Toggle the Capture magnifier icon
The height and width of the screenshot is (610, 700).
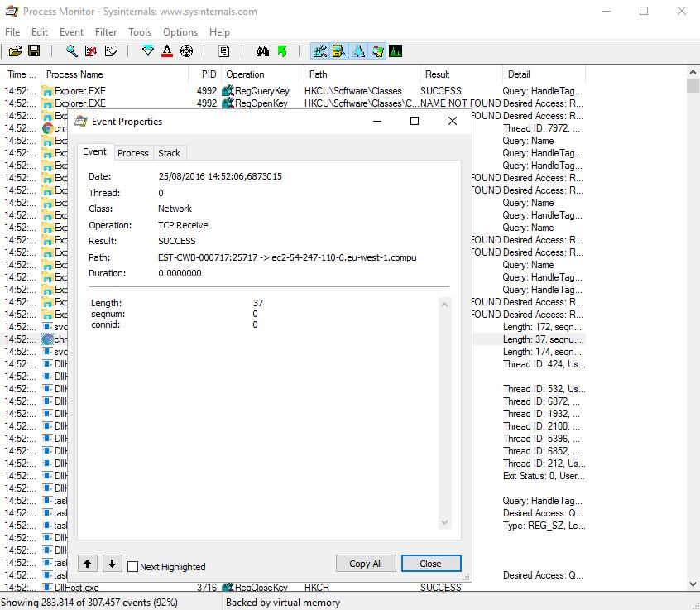point(71,51)
